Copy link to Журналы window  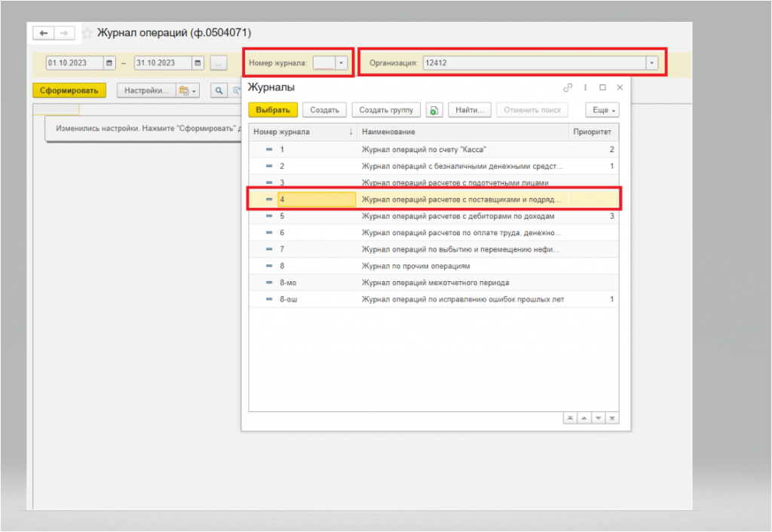(568, 87)
